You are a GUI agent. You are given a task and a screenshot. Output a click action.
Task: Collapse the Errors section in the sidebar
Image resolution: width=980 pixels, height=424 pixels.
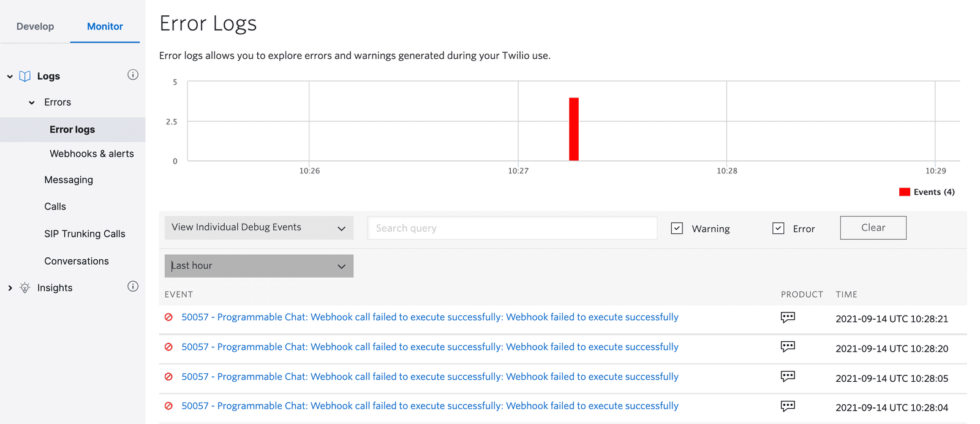click(x=31, y=102)
